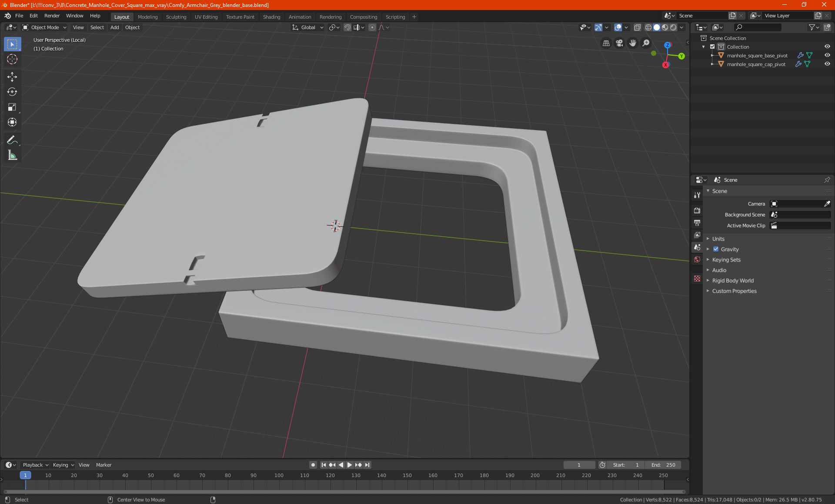
Task: Open the Playback popover in timeline
Action: tap(35, 465)
